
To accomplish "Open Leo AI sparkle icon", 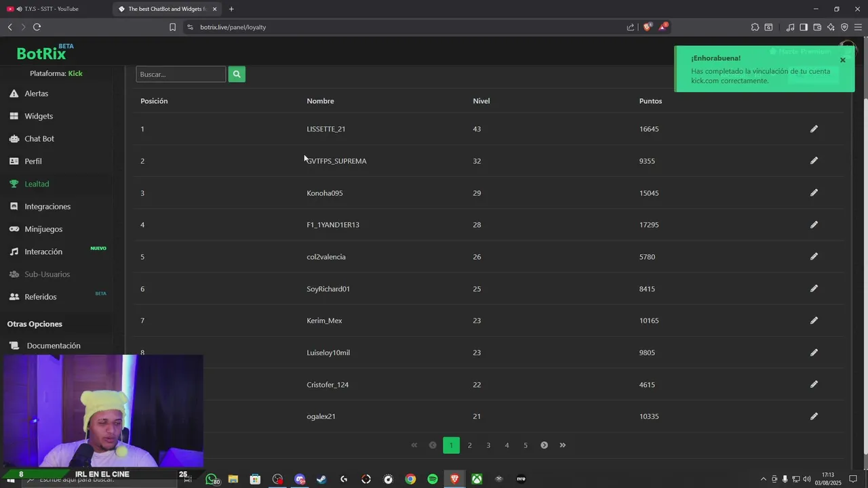I will (x=831, y=27).
